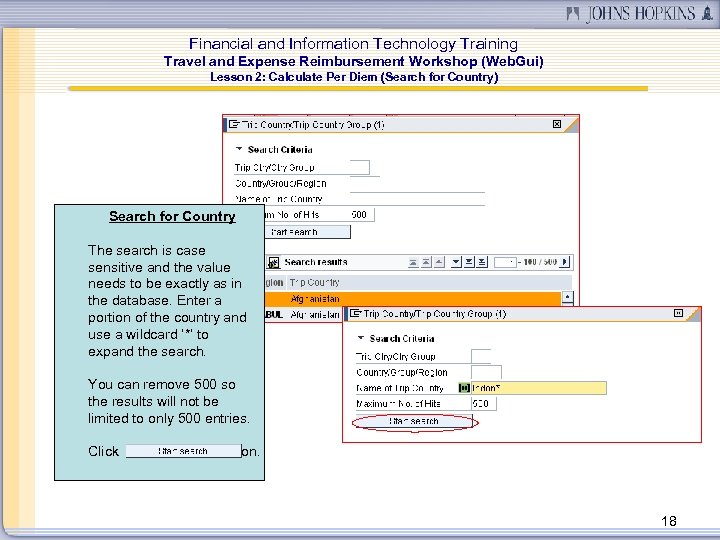Move up one line in search results

439,262
